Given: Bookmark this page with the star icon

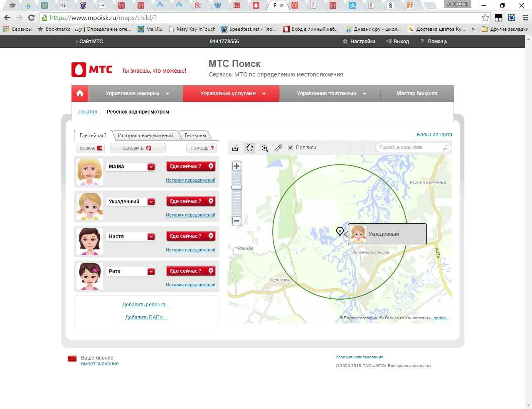Looking at the screenshot, I should (485, 17).
